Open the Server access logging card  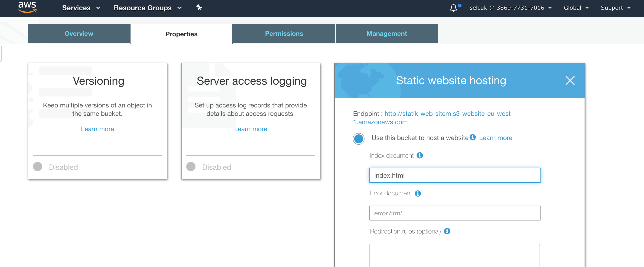(x=250, y=121)
